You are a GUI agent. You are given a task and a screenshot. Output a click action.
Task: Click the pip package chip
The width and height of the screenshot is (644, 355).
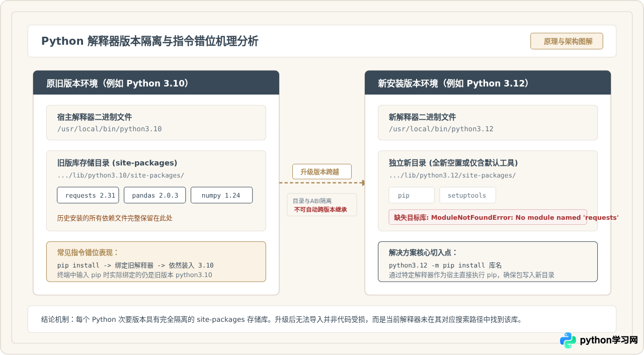point(412,195)
